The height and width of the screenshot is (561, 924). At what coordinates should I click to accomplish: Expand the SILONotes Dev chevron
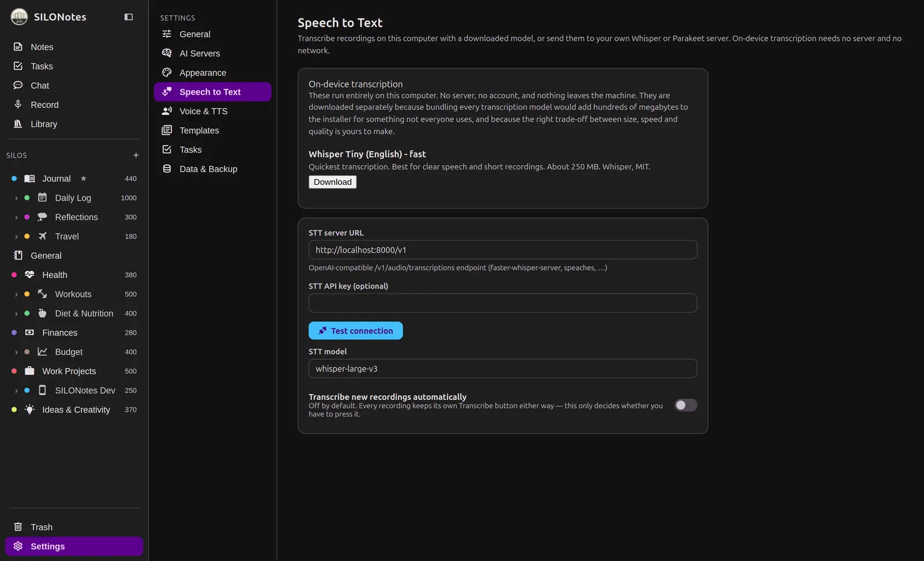[16, 391]
